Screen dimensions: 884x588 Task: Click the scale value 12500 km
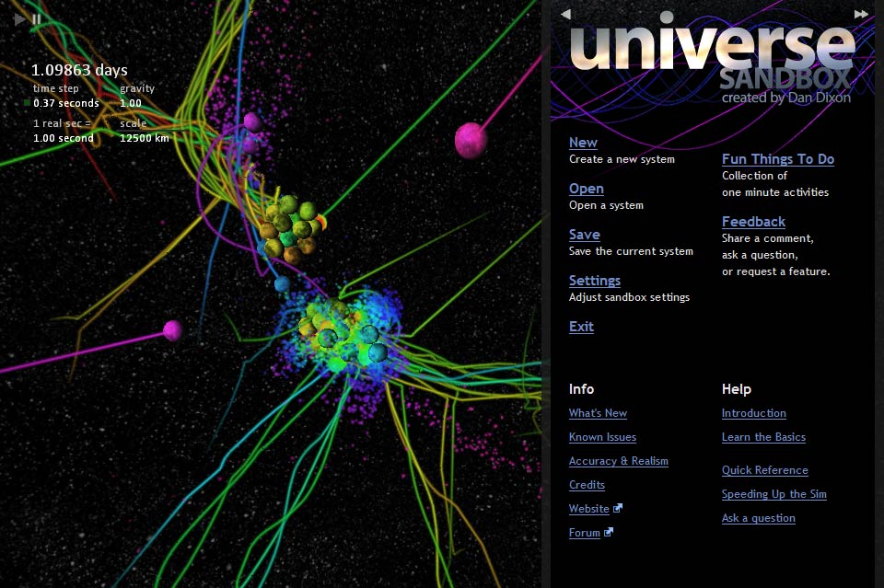click(145, 138)
